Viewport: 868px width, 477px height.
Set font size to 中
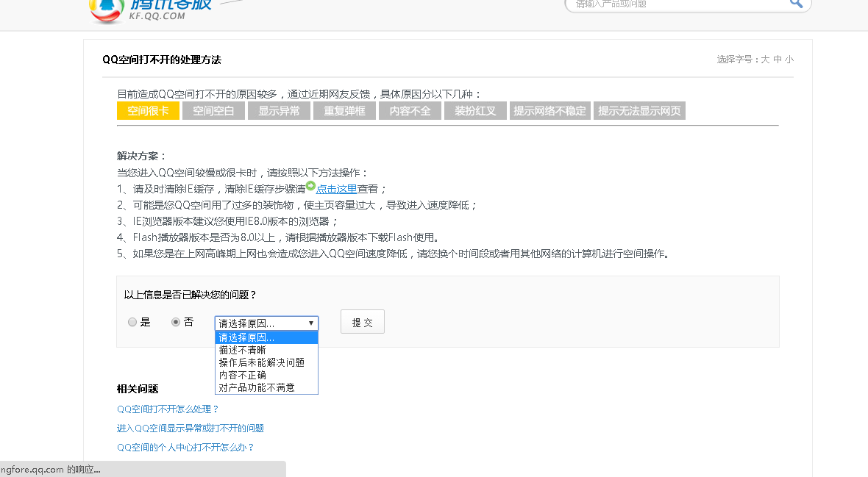778,60
